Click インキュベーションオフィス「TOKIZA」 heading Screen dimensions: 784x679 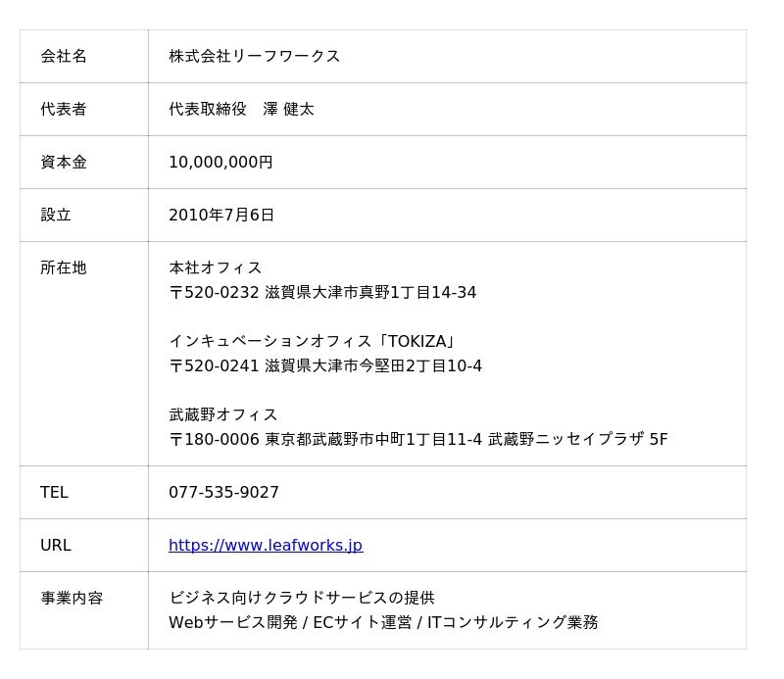(313, 342)
